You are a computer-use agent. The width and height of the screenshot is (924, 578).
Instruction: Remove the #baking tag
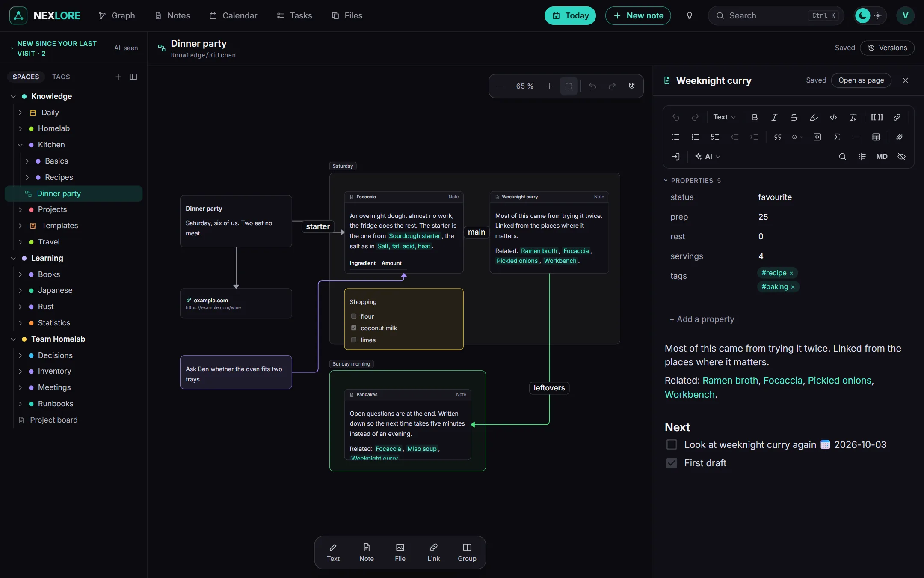(x=793, y=287)
